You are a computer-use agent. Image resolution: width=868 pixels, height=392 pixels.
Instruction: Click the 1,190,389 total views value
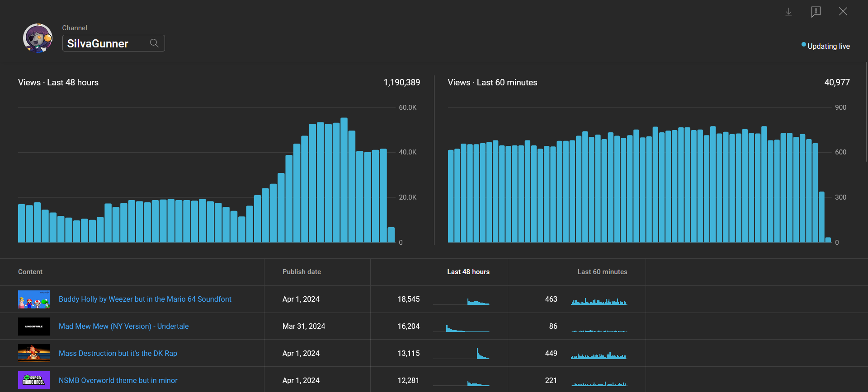[x=401, y=83]
